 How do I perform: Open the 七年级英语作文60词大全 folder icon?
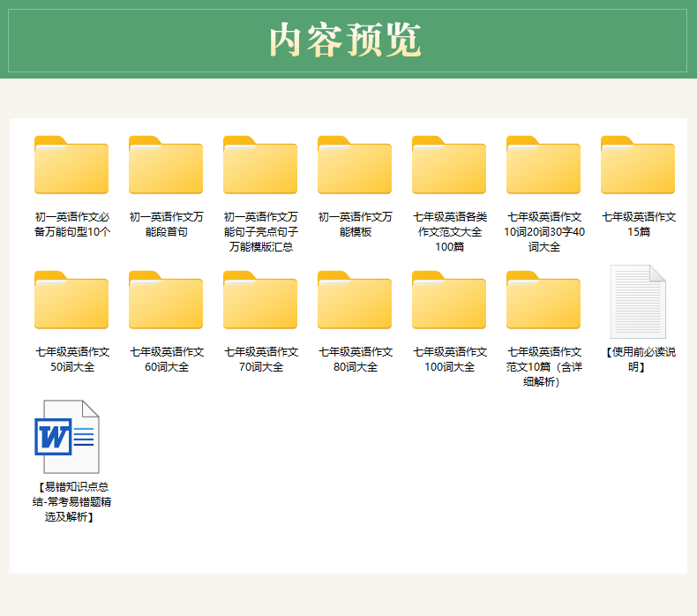click(x=166, y=300)
